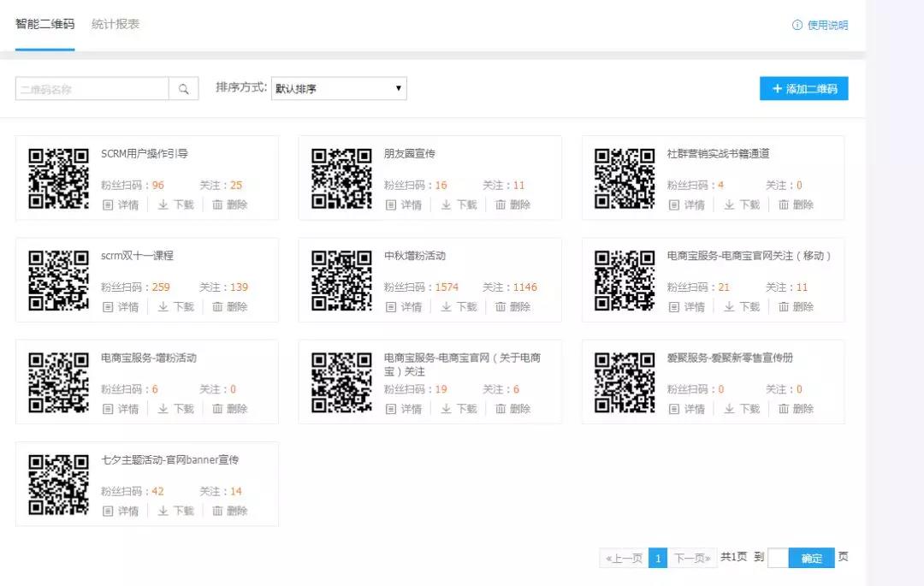Click the title 朋友圈宣传
The image size is (924, 586).
[410, 154]
